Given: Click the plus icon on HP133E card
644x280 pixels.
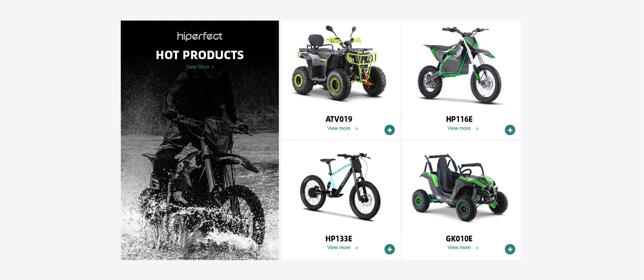Looking at the screenshot, I should tap(390, 249).
